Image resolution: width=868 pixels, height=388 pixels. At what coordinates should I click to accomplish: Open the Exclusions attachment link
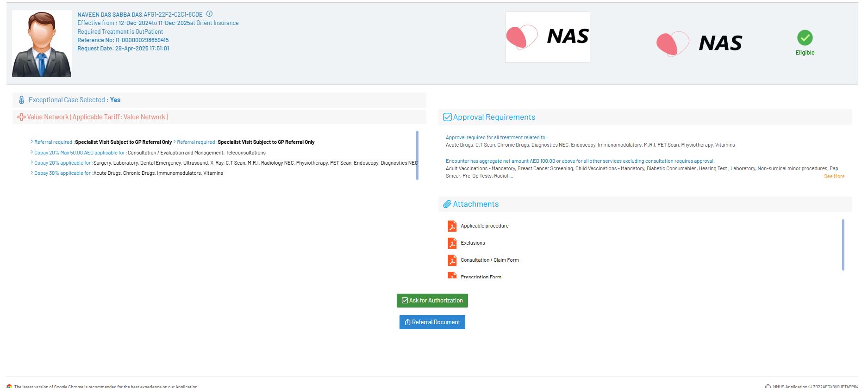click(x=473, y=243)
